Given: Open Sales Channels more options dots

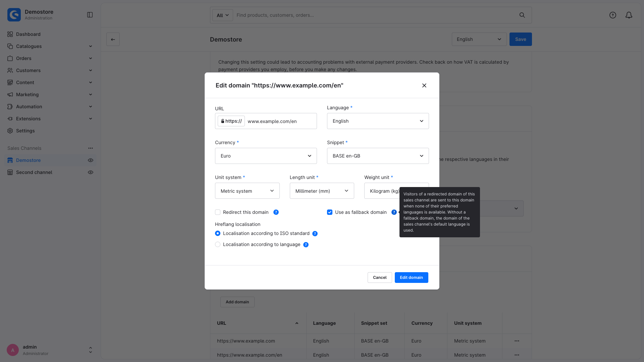Looking at the screenshot, I should [x=91, y=148].
